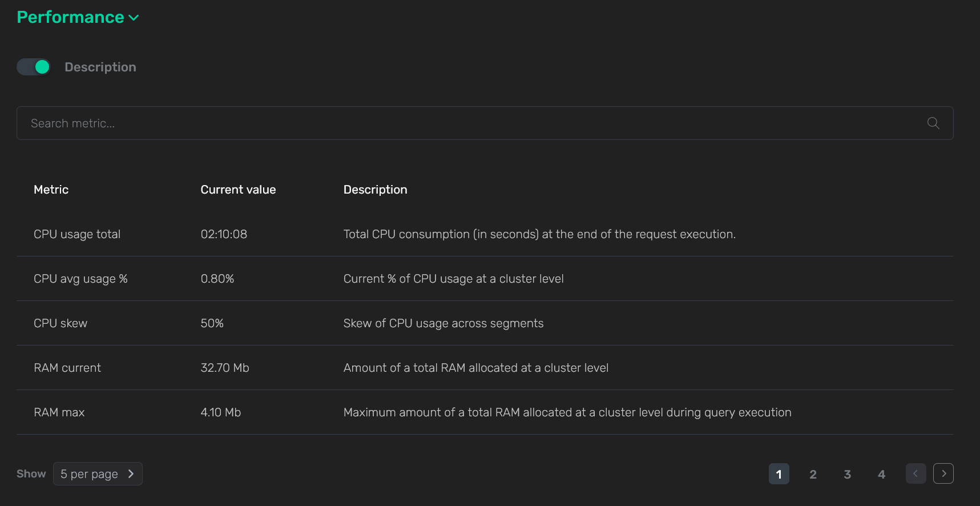Select the RAM current metric name
The image size is (980, 506).
(67, 368)
